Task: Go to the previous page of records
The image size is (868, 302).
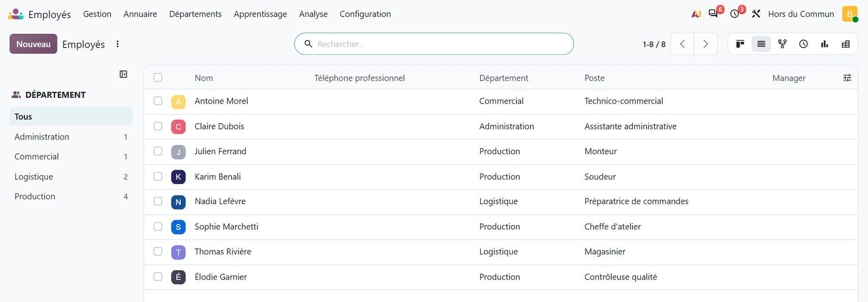Action: (x=682, y=44)
